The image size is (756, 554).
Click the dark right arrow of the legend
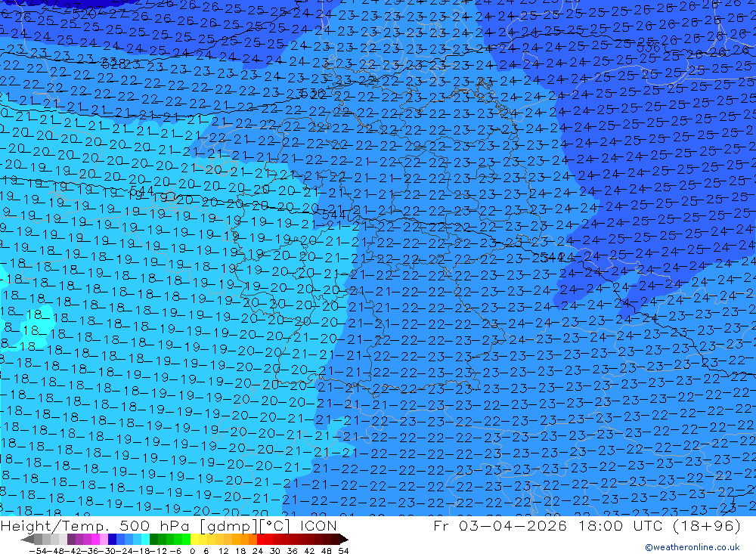[x=343, y=539]
